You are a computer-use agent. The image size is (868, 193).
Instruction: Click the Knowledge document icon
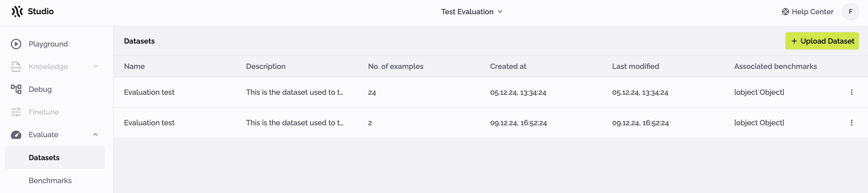16,67
